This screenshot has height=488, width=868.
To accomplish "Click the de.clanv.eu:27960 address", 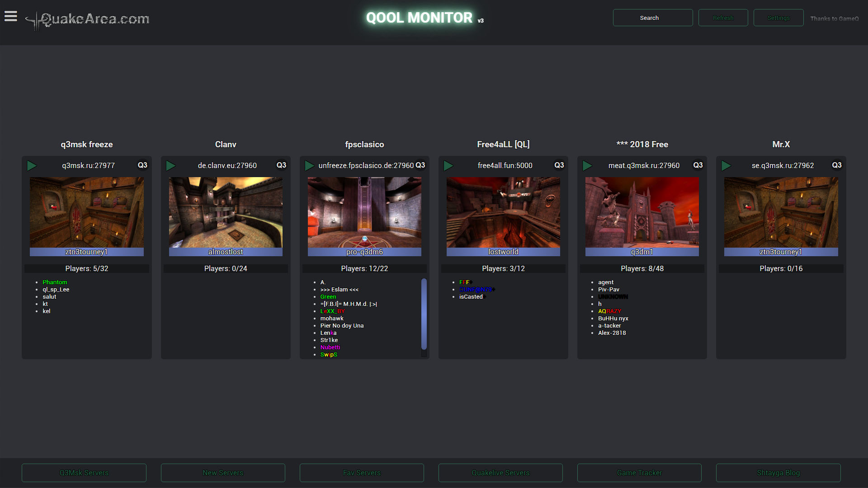I will [x=227, y=166].
